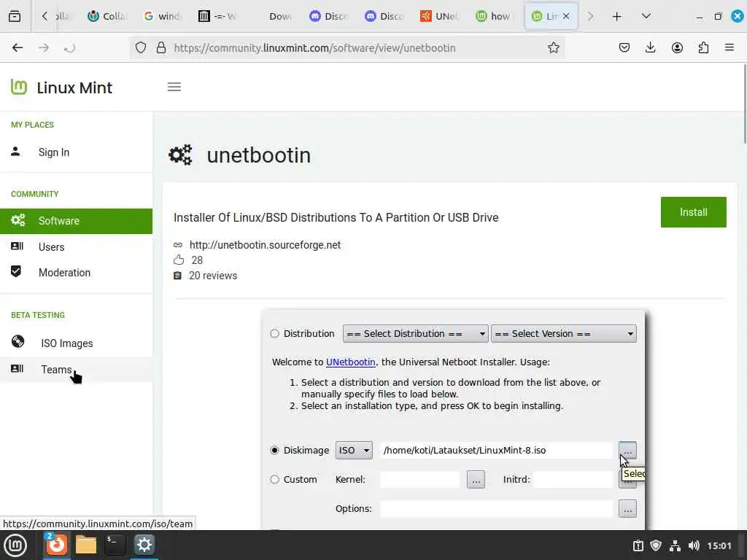Switch to the UNetbootin tab
The height and width of the screenshot is (560, 747).
pyautogui.click(x=439, y=17)
